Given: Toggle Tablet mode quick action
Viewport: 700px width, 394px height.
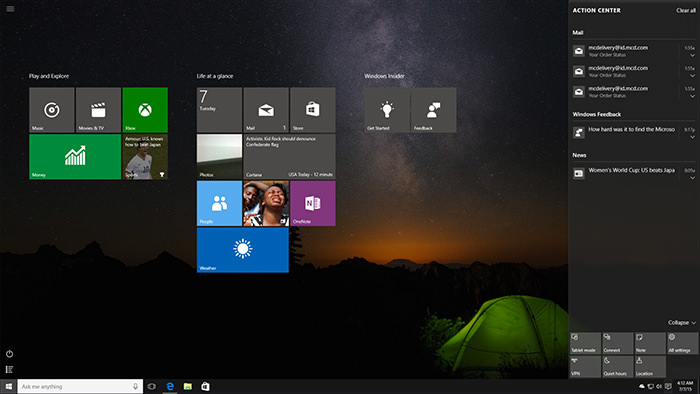Looking at the screenshot, I should [585, 343].
